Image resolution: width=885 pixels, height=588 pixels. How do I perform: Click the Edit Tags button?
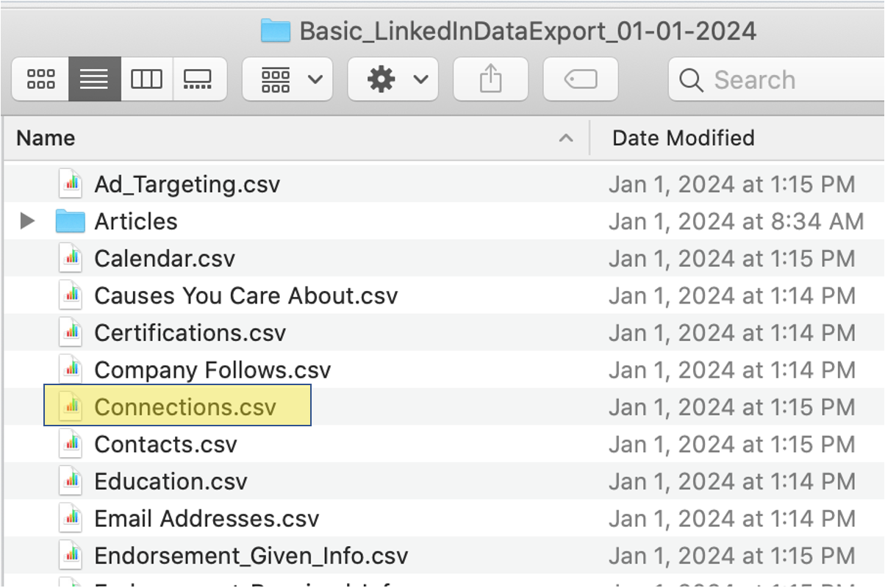(x=581, y=79)
